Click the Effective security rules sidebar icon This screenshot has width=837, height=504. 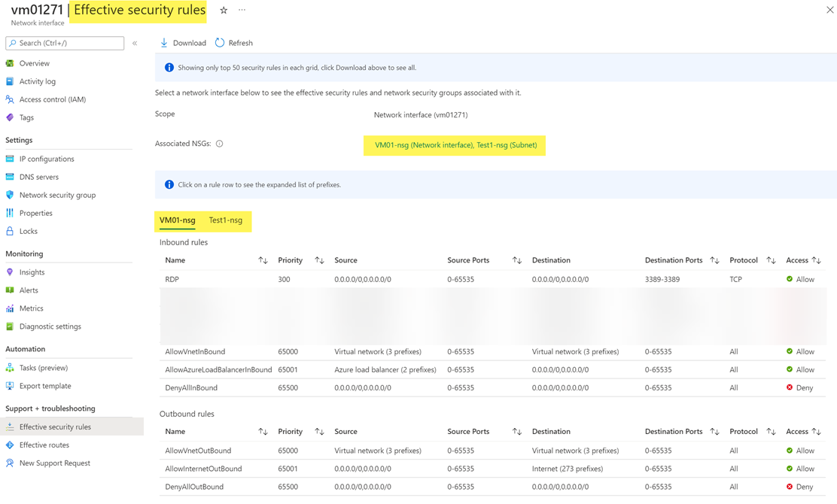point(10,427)
